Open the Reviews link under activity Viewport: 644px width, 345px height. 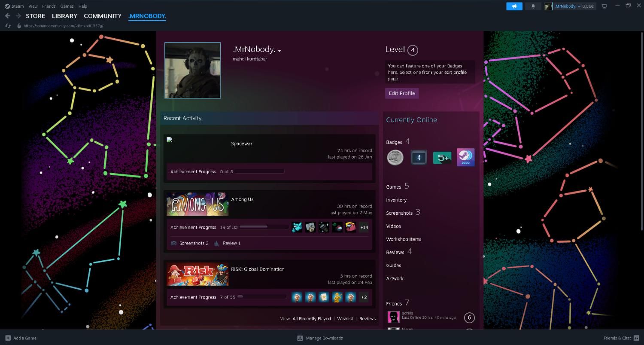(368, 319)
